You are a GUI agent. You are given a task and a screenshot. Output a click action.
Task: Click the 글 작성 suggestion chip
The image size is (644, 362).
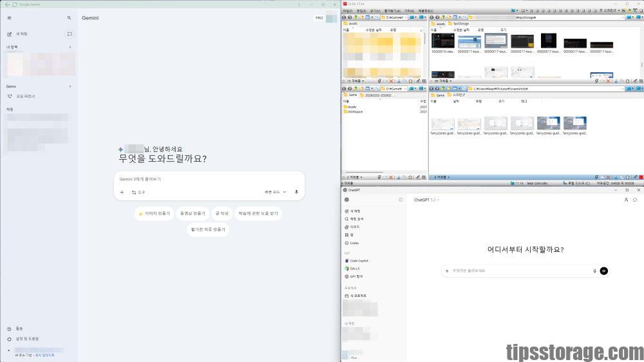pos(222,213)
